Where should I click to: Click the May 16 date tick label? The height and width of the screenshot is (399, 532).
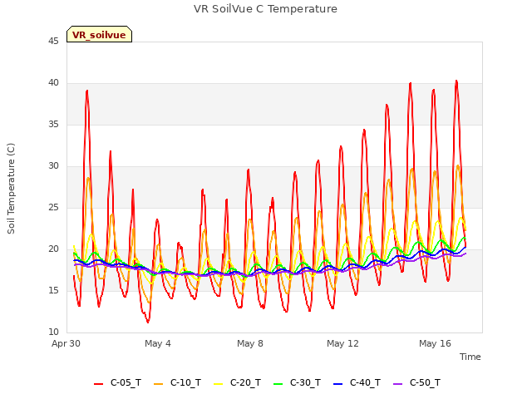tap(435, 343)
